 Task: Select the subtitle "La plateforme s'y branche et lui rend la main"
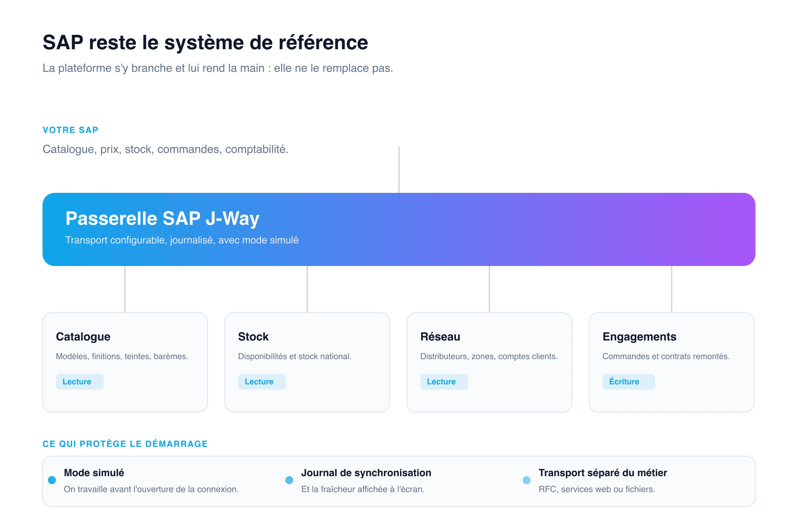(154, 68)
